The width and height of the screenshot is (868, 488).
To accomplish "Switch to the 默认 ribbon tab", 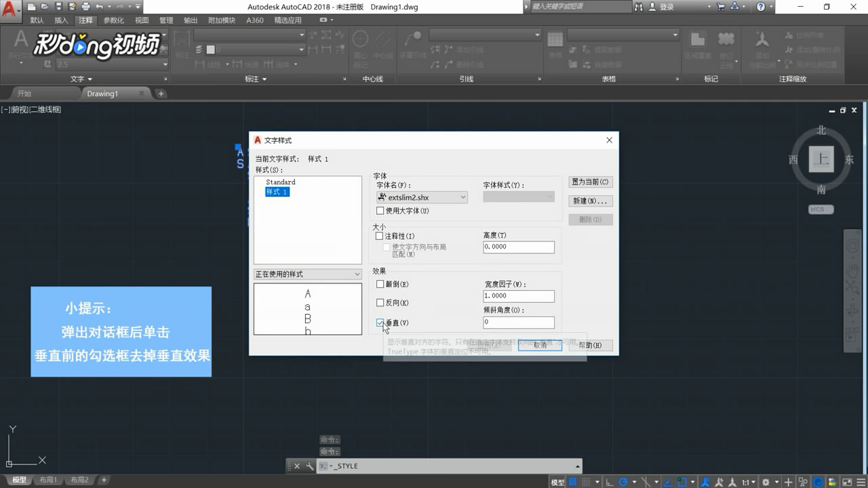I will point(37,20).
